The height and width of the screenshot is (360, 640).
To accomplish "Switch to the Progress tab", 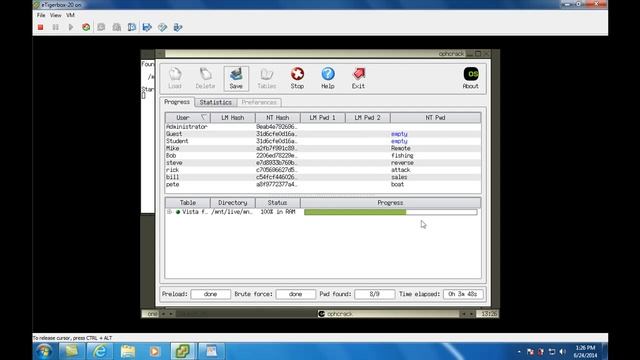I will click(x=177, y=102).
